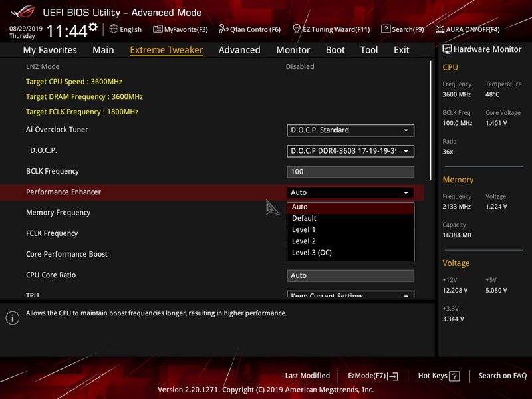
Task: Click memory capacity 16384 MB value
Action: [x=457, y=235]
